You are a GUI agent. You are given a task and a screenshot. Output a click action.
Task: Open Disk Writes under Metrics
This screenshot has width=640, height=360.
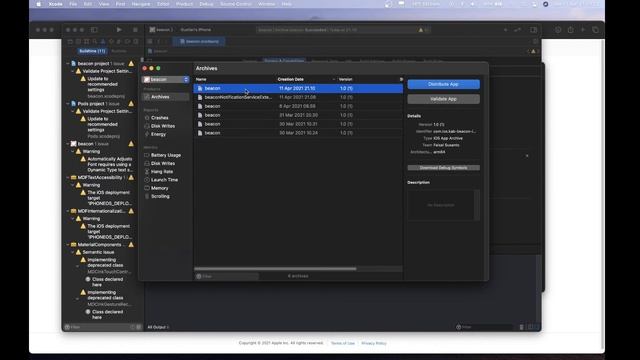[x=162, y=163]
